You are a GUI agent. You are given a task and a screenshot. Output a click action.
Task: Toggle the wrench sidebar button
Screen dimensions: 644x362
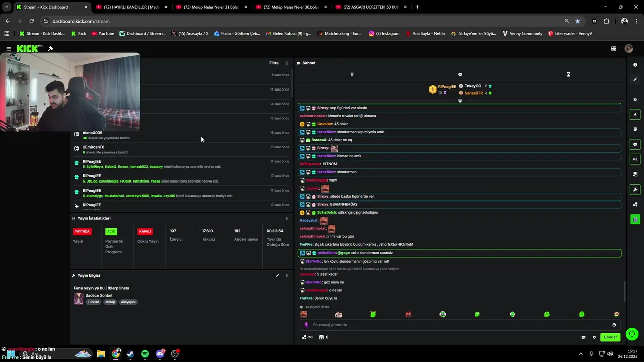(x=635, y=190)
